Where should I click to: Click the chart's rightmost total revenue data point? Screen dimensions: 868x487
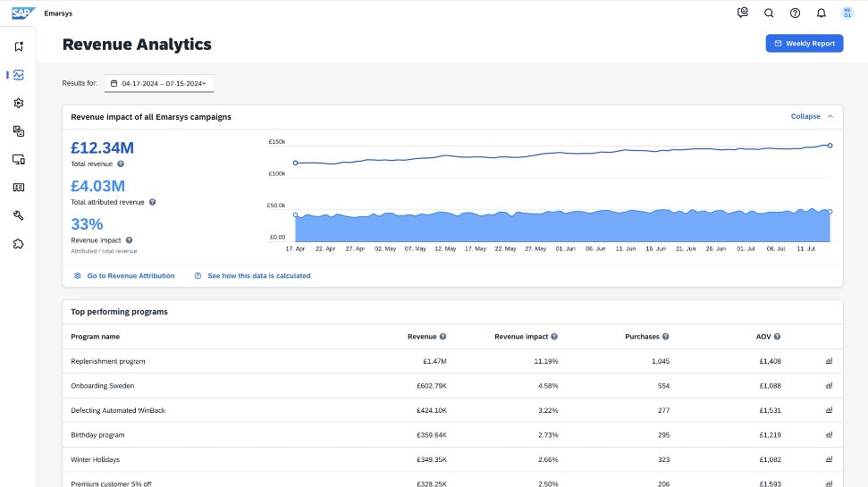point(830,145)
